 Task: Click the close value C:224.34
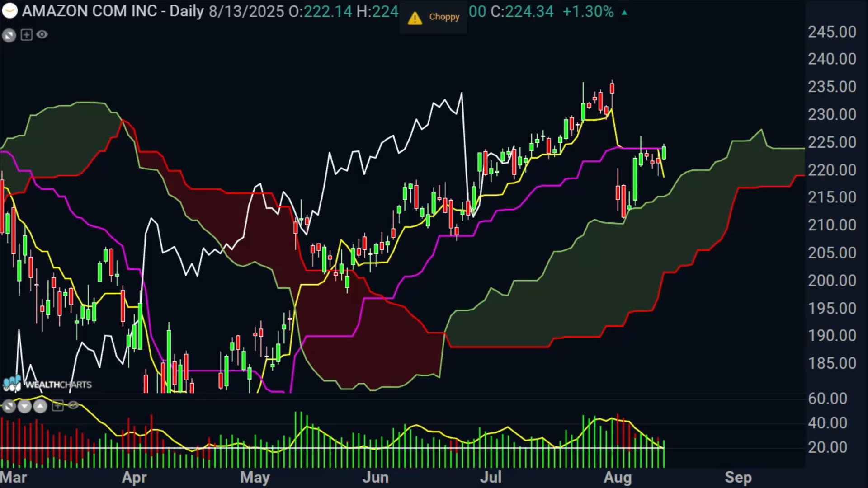coord(522,11)
